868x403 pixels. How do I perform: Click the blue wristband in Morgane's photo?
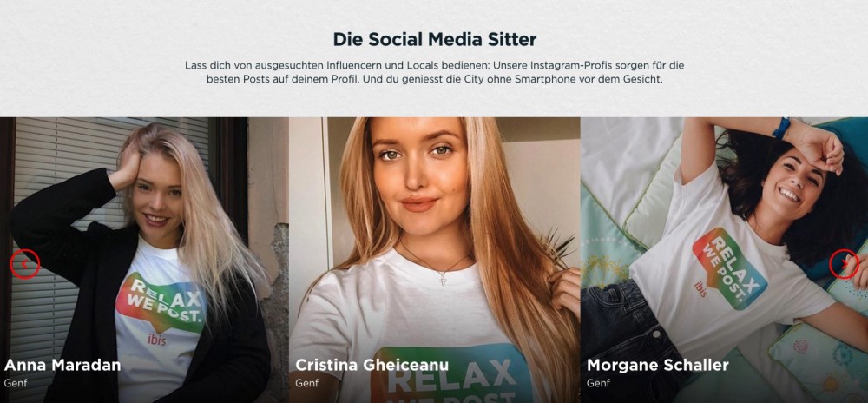782,128
